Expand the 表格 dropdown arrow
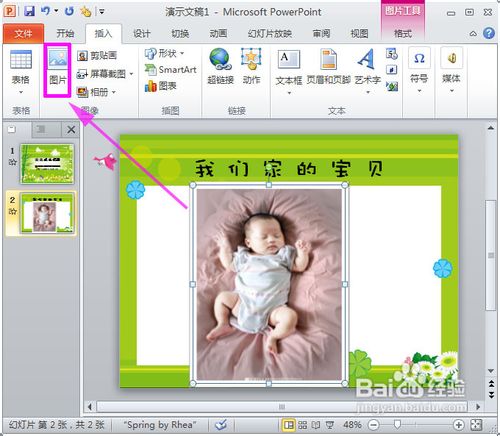 [21, 92]
